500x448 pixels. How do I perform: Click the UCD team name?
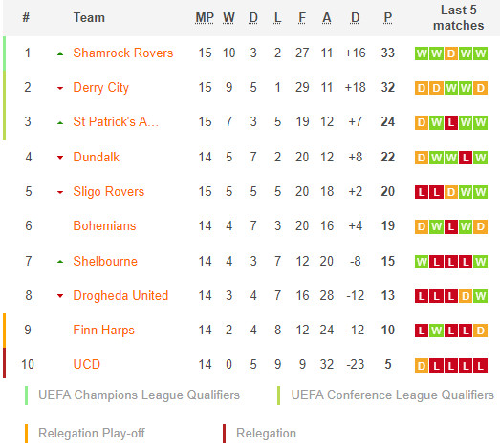click(x=86, y=364)
